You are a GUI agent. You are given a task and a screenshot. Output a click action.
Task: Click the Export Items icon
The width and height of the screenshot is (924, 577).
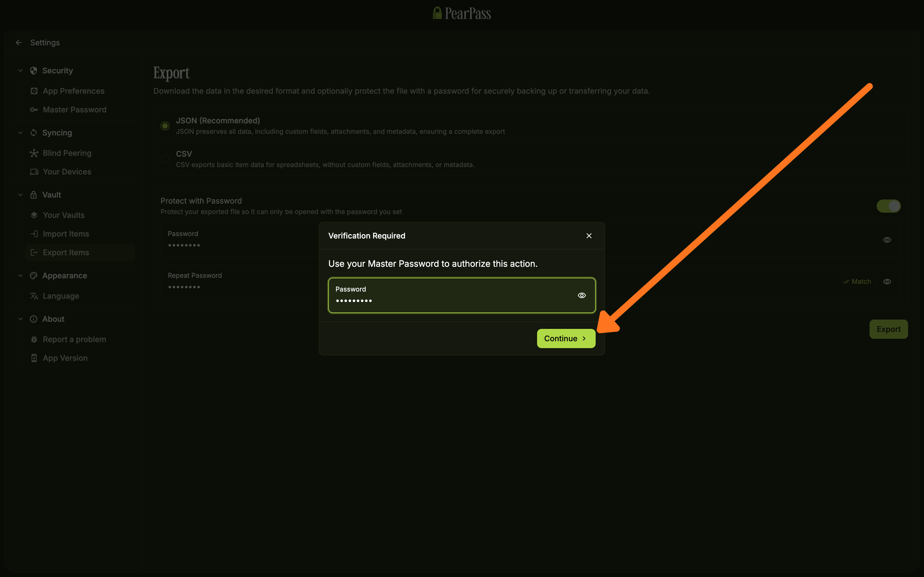tap(34, 252)
